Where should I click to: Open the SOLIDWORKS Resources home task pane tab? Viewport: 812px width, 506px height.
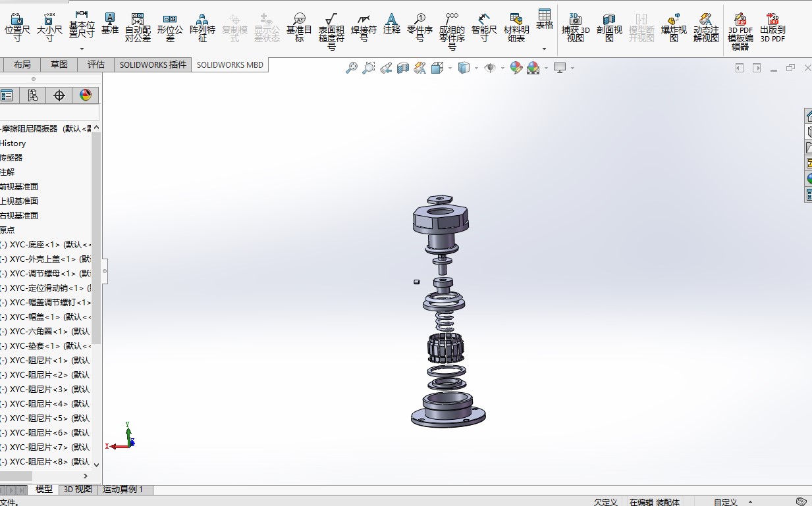tap(809, 116)
